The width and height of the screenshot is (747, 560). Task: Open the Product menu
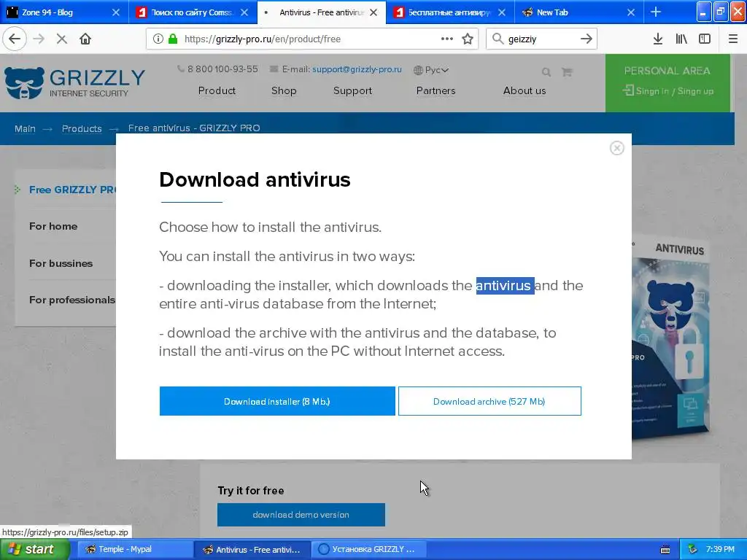point(217,90)
